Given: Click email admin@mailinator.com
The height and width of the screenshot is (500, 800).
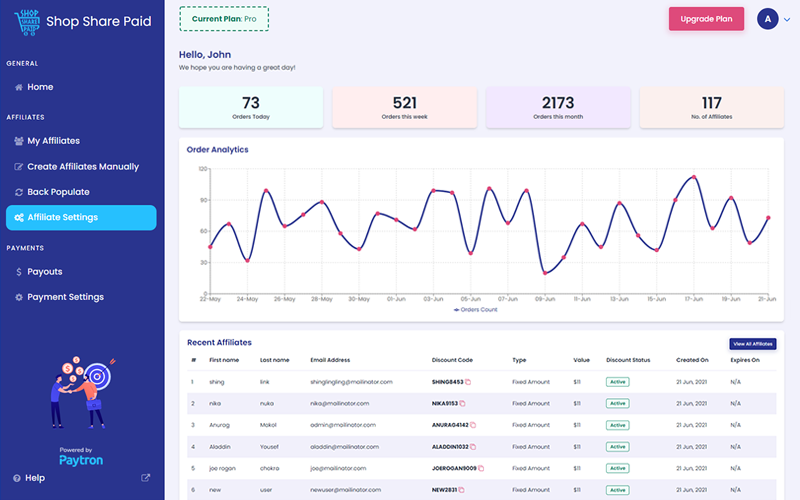Looking at the screenshot, I should (x=343, y=425).
